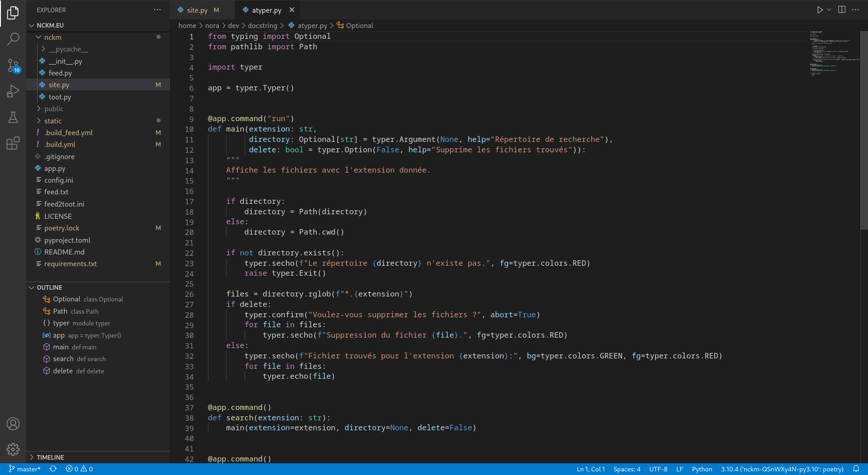Open the Search view in activity bar
868x475 pixels.
(x=13, y=39)
